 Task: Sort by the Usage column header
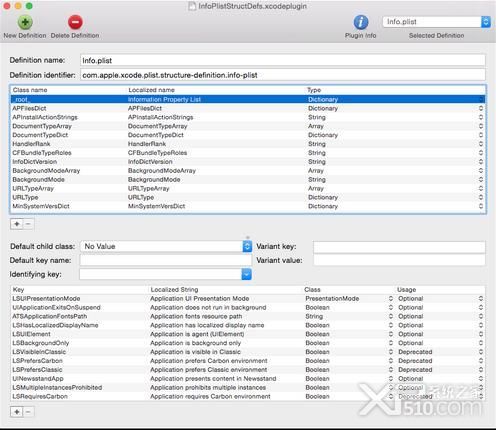440,290
